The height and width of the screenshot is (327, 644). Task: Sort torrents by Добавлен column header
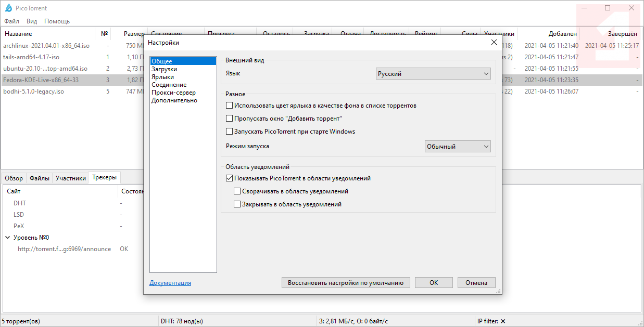[x=548, y=34]
